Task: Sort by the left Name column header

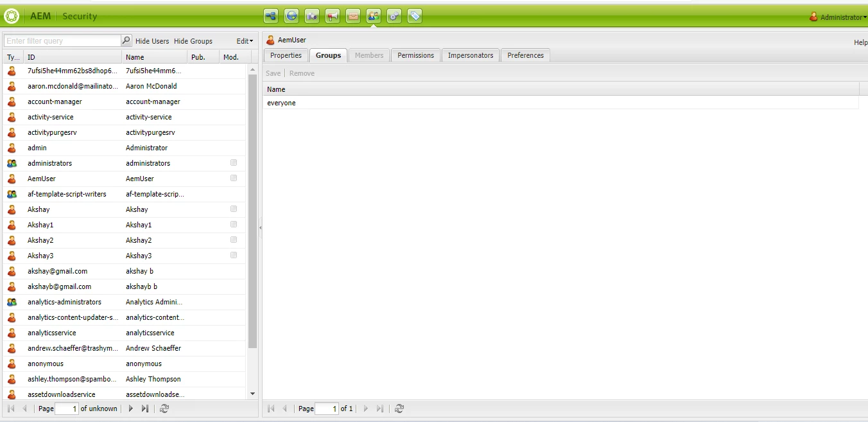Action: click(x=154, y=57)
